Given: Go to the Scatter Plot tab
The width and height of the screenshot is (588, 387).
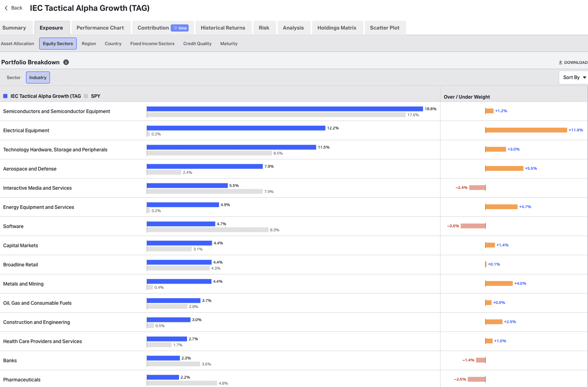Looking at the screenshot, I should point(385,28).
